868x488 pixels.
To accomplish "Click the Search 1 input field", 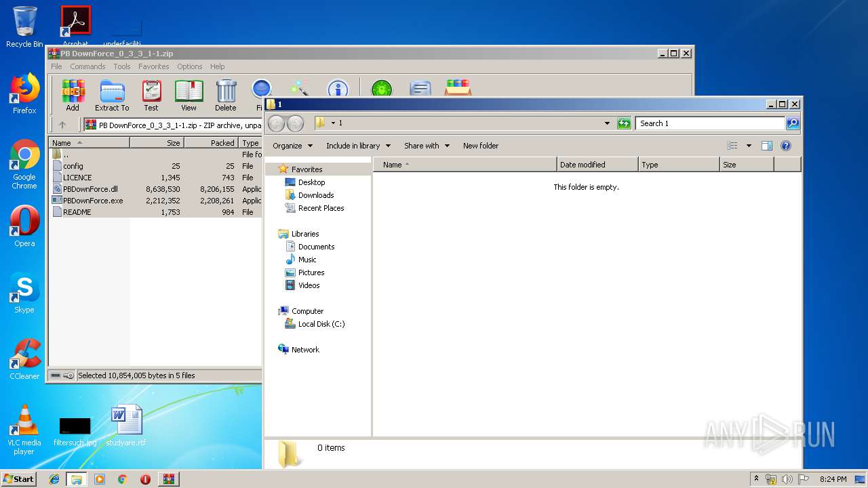I will pyautogui.click(x=710, y=123).
